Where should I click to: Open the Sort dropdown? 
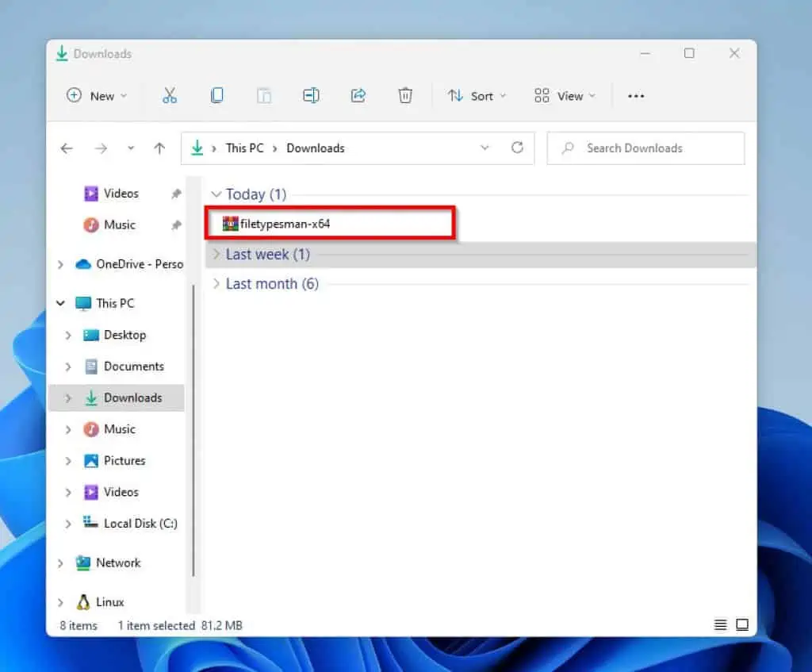[477, 95]
